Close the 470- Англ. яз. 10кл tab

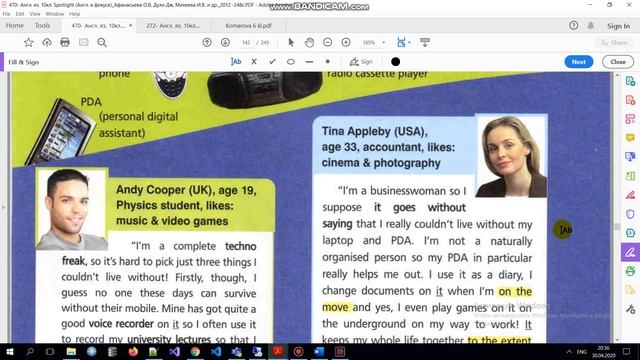click(x=131, y=25)
